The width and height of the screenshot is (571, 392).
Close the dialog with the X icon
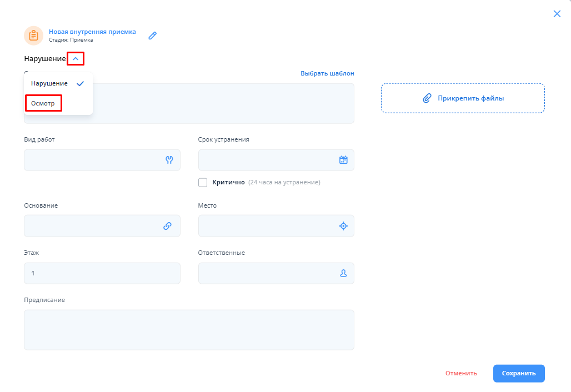click(557, 14)
